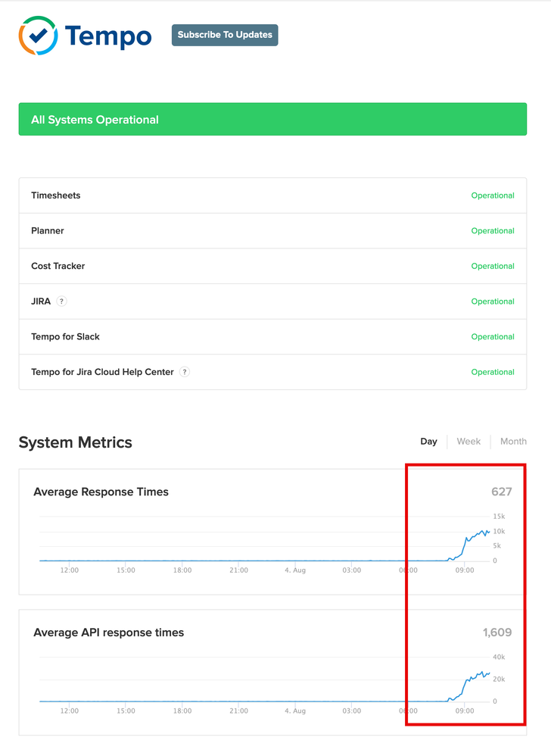Switch System Metrics to Week view
Viewport: 551px width, 756px height.
click(469, 441)
